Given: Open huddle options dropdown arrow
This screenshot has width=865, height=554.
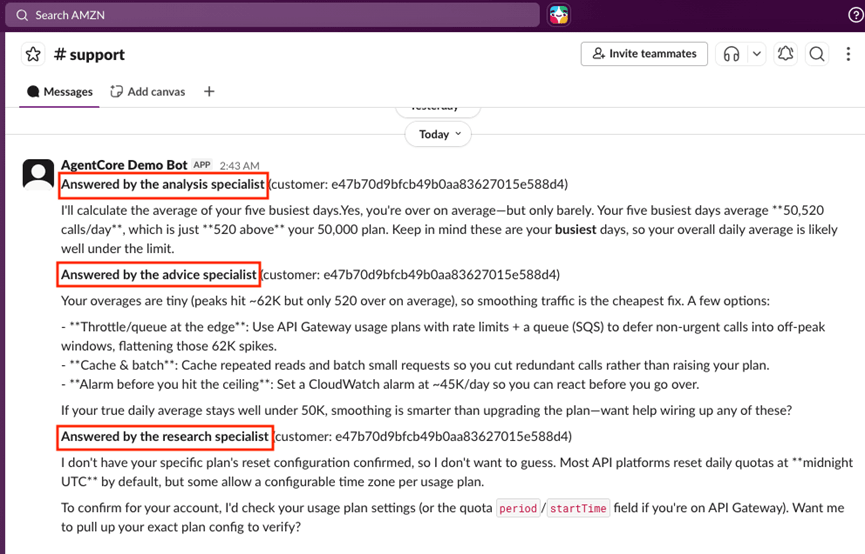Looking at the screenshot, I should [x=757, y=54].
